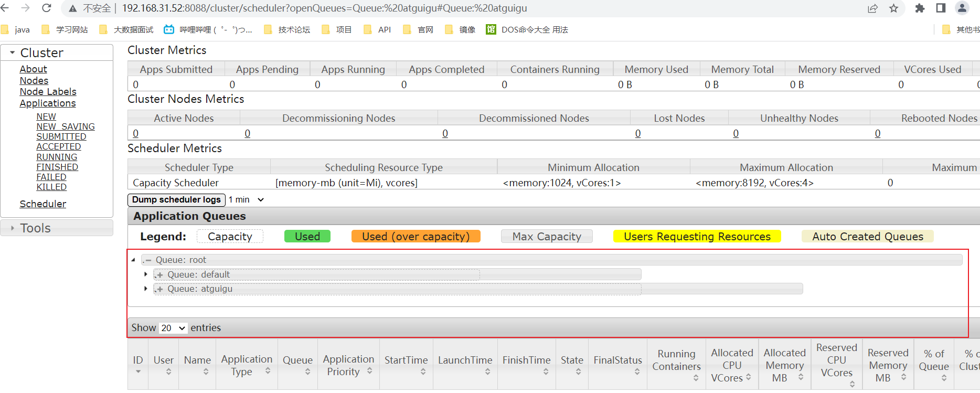Click the yellow Users Requesting Resources swatch
Screen dimensions: 980x393
pyautogui.click(x=697, y=237)
